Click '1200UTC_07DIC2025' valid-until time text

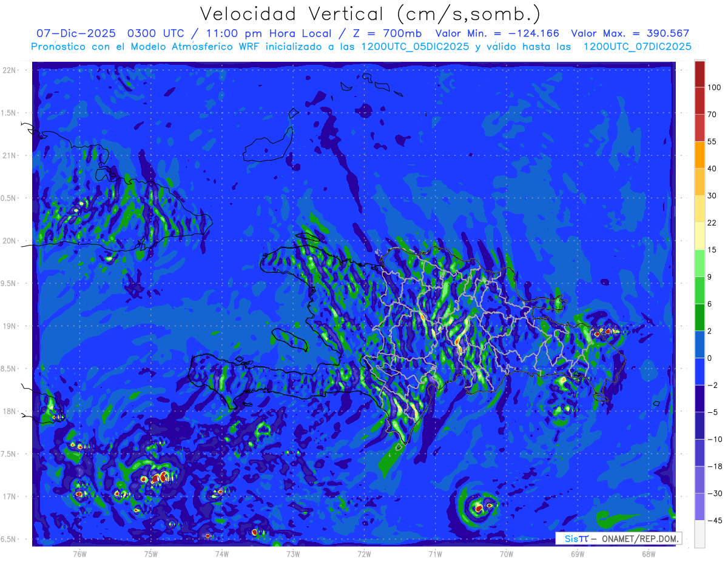pos(637,47)
